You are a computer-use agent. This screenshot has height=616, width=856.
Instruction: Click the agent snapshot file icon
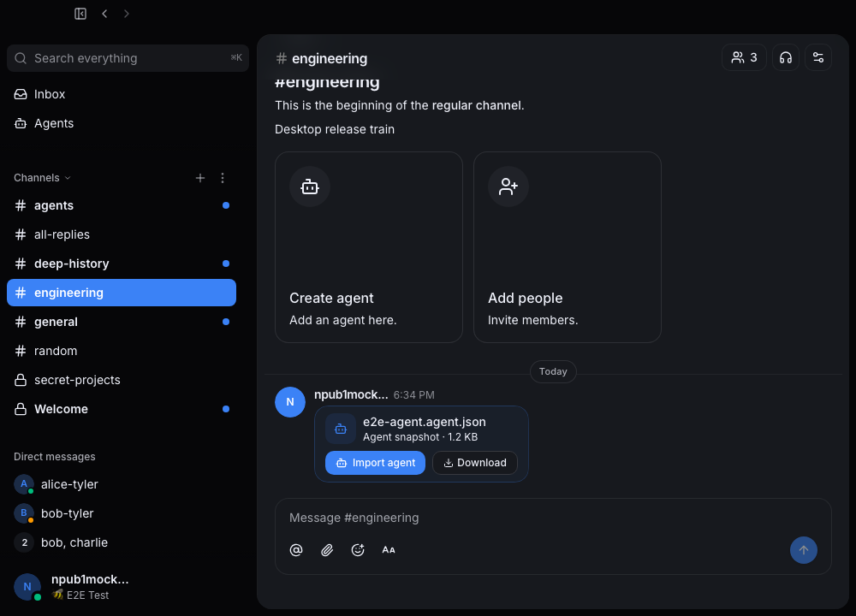[341, 429]
